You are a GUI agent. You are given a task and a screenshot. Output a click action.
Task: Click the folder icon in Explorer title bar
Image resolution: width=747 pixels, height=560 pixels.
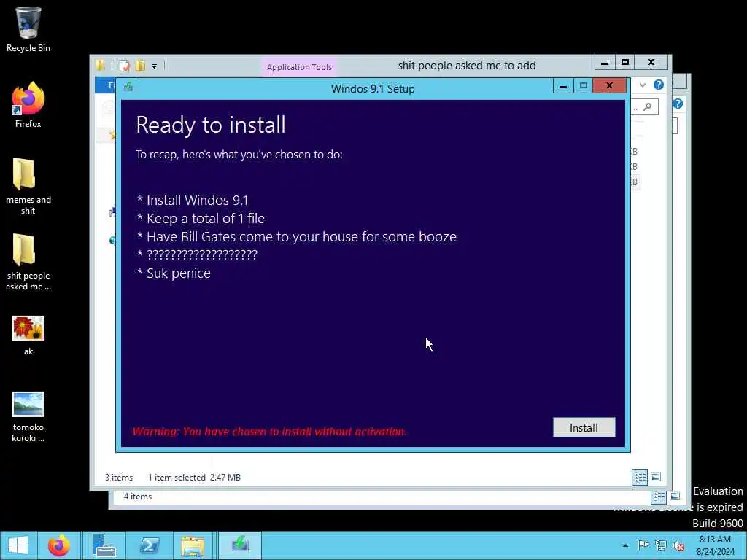[x=101, y=65]
